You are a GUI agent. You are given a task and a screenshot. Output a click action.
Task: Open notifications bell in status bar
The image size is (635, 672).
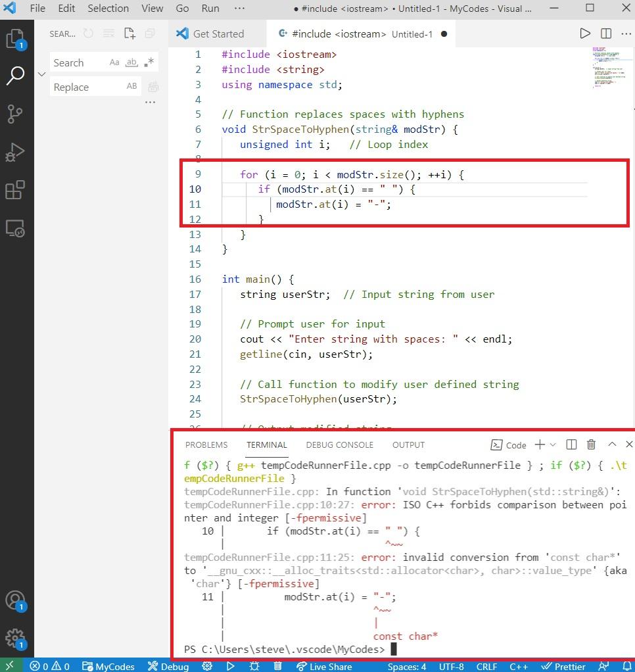[628, 666]
